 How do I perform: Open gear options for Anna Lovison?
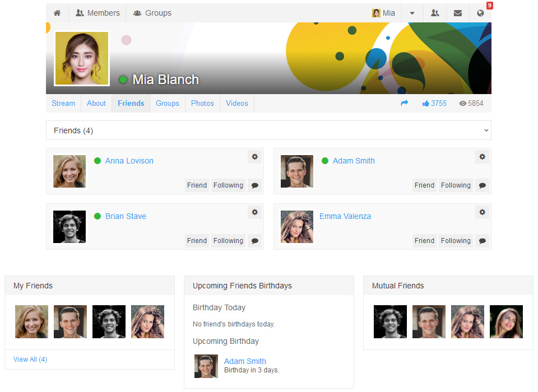254,157
